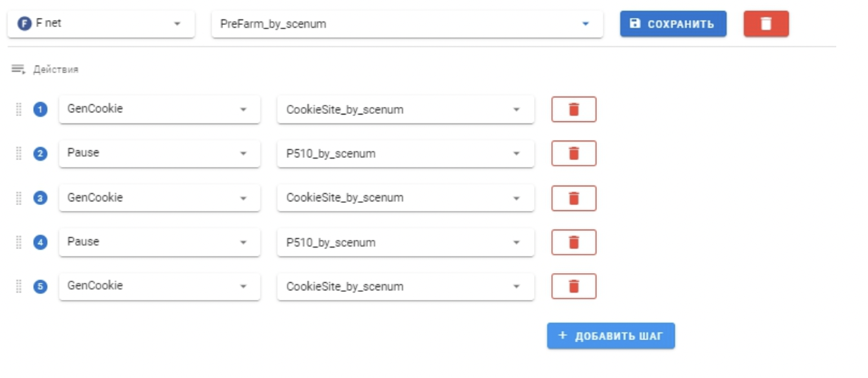This screenshot has height=378, width=868.
Task: Delete step 4 with its trash icon
Action: click(573, 242)
